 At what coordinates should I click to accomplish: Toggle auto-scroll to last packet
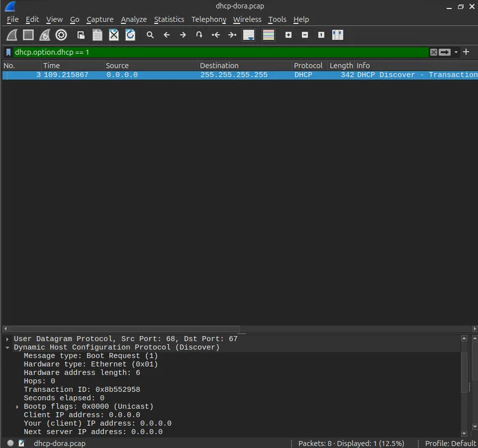tap(249, 35)
